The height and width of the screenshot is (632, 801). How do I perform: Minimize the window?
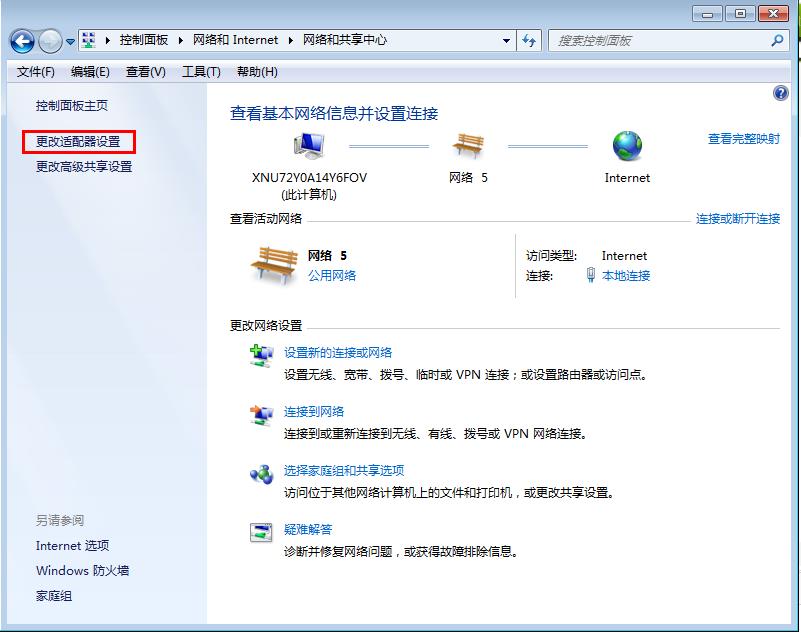[707, 14]
